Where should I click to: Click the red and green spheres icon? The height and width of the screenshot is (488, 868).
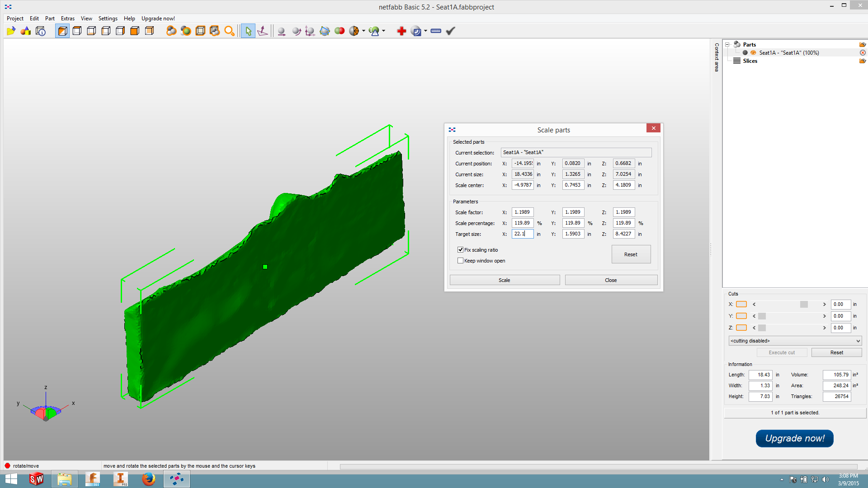340,31
